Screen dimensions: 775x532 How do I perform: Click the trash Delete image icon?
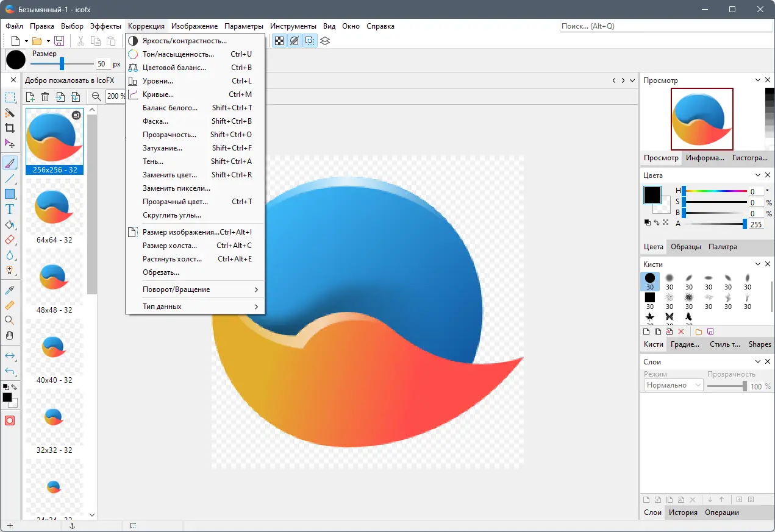45,96
